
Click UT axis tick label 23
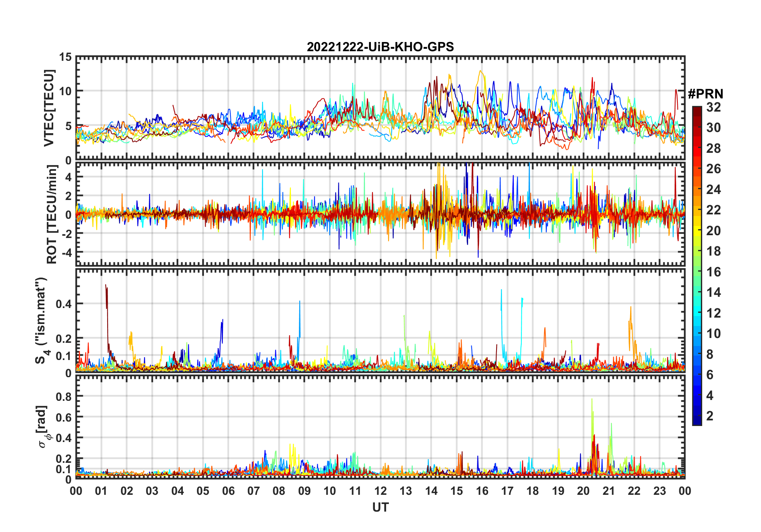point(659,491)
